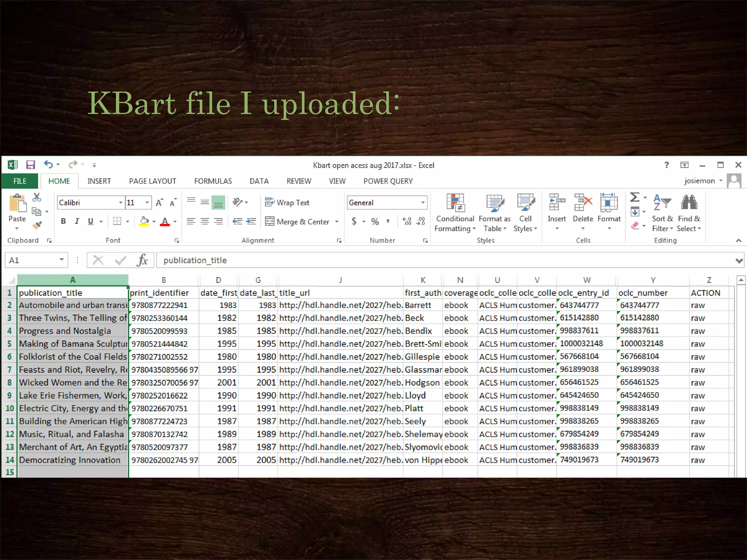
Task: Toggle Bold formatting
Action: pos(63,221)
